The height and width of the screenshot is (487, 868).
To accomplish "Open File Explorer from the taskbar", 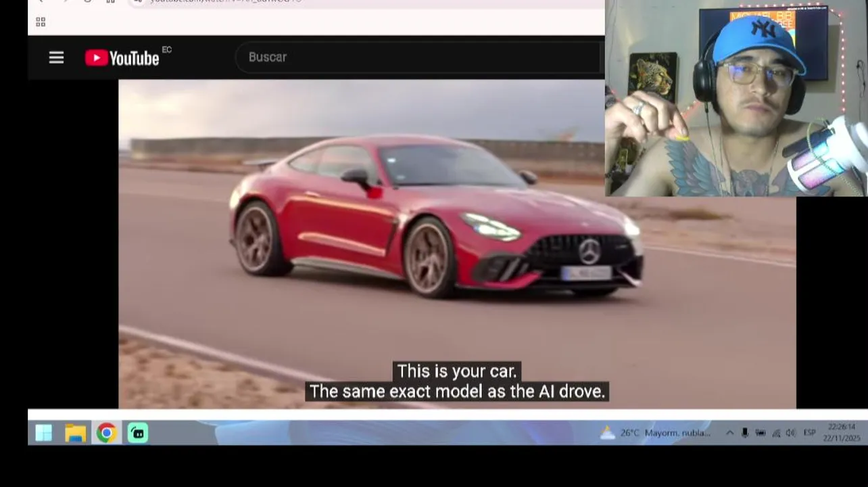I will click(x=75, y=433).
